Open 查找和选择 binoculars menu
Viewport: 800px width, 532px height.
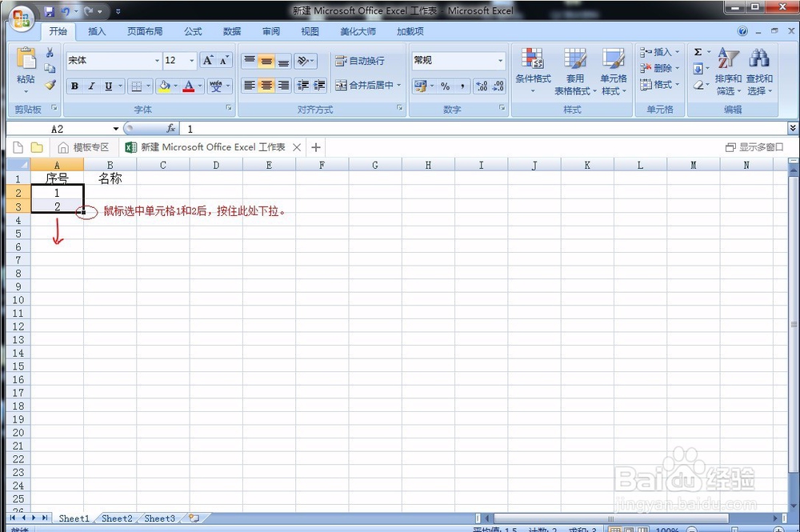click(759, 71)
